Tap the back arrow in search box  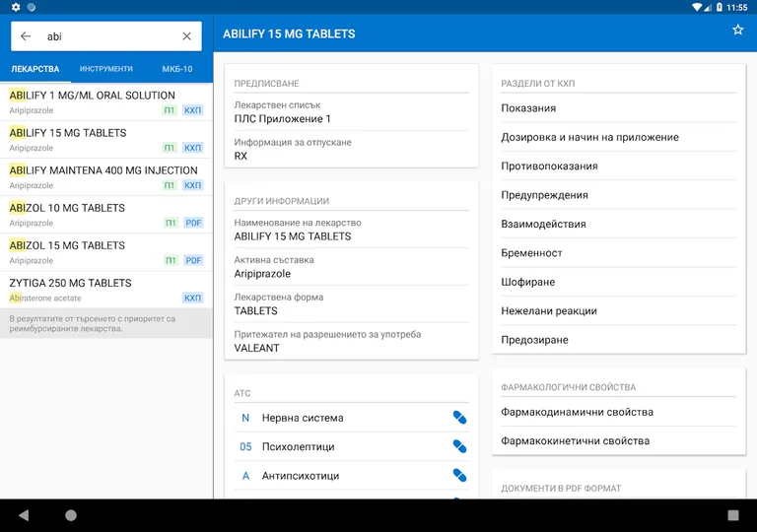26,36
